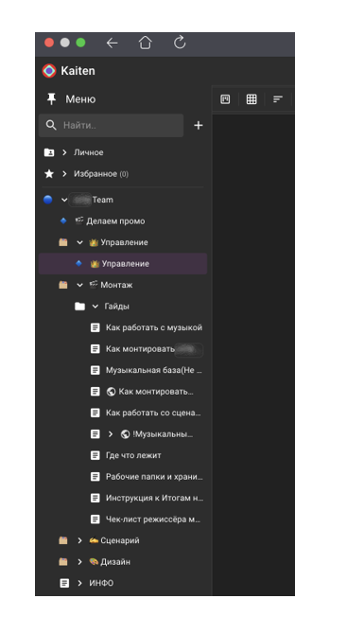Image resolution: width=364 pixels, height=634 pixels.
Task: Expand the Дизайн folder
Action: [79, 562]
